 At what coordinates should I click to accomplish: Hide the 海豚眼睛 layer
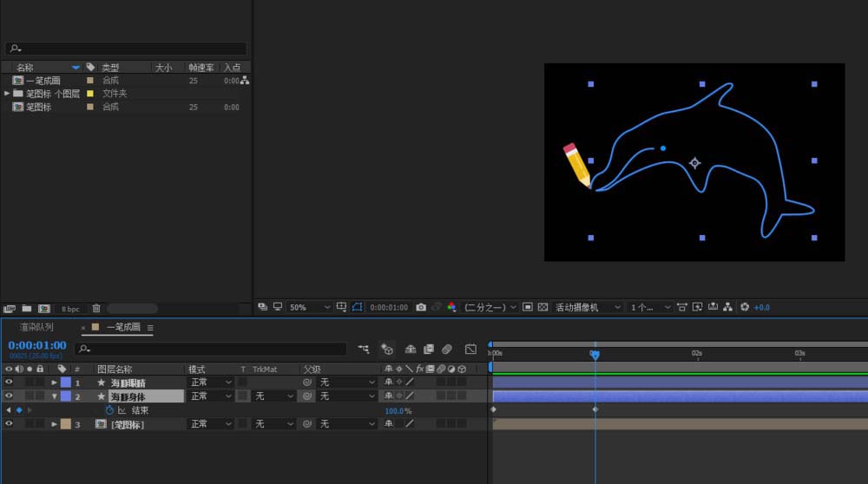click(9, 383)
